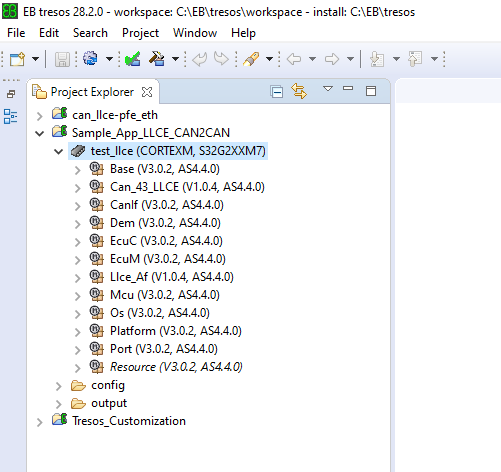The image size is (501, 472).
Task: Open the flashlight search dropdown arrow
Action: (x=269, y=59)
